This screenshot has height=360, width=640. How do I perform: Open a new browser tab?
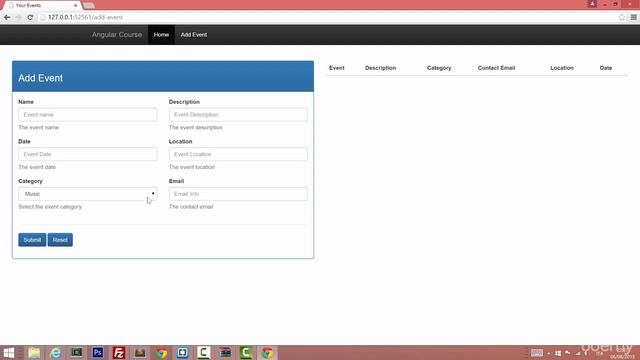click(x=89, y=5)
